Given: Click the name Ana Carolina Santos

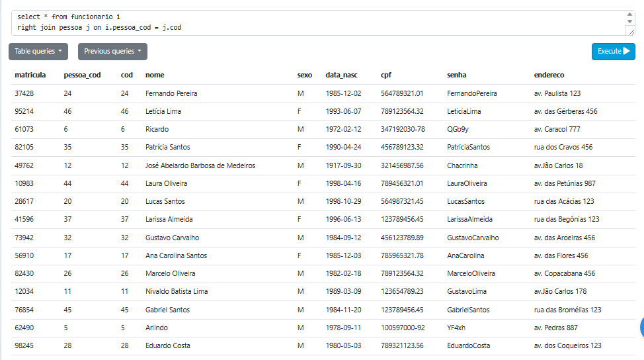Looking at the screenshot, I should point(176,255).
